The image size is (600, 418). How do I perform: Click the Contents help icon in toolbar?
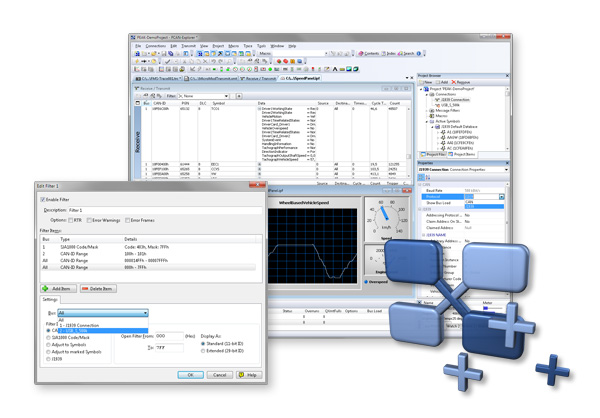[x=369, y=53]
